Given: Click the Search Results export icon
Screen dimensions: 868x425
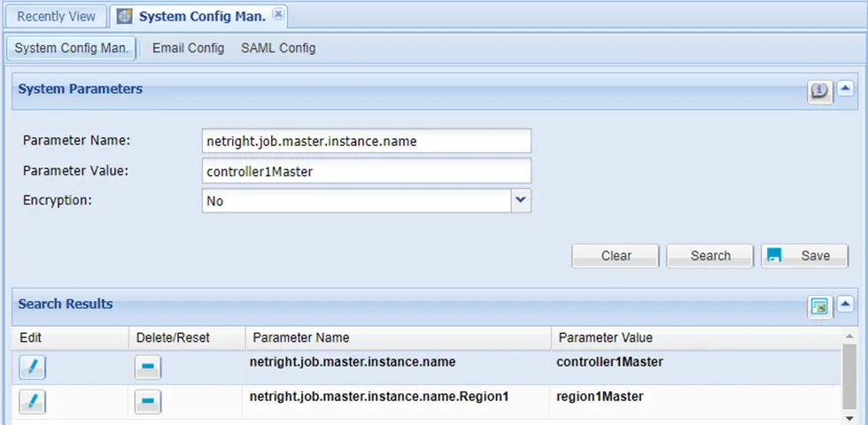Looking at the screenshot, I should click(x=820, y=307).
